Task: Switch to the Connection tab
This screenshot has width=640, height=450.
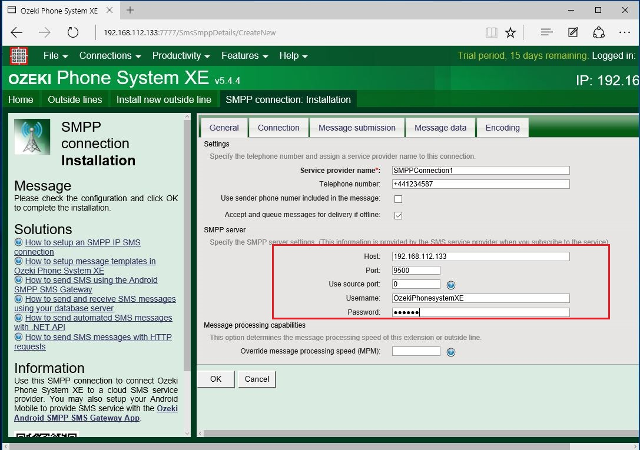Action: click(278, 128)
